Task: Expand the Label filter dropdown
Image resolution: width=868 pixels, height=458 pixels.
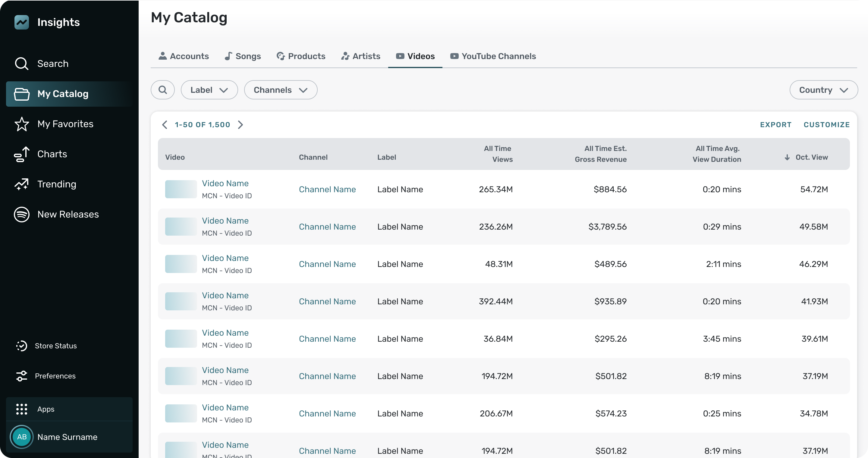Action: pos(209,89)
